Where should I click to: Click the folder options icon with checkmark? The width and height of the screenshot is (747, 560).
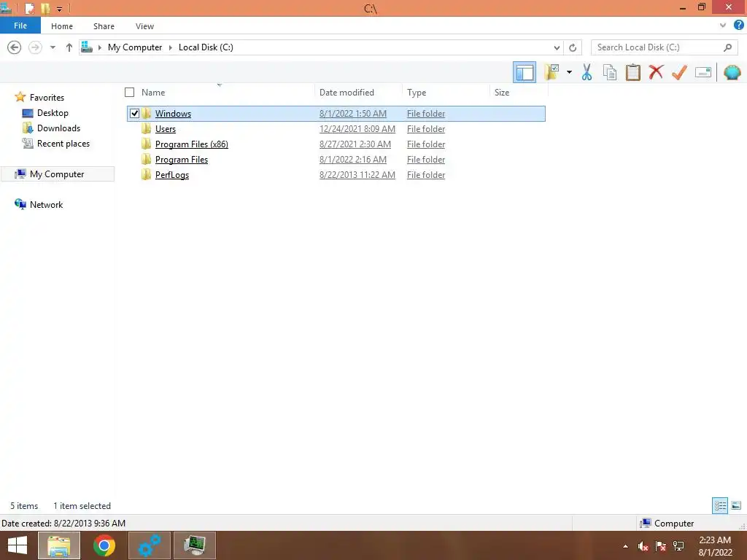pos(551,72)
